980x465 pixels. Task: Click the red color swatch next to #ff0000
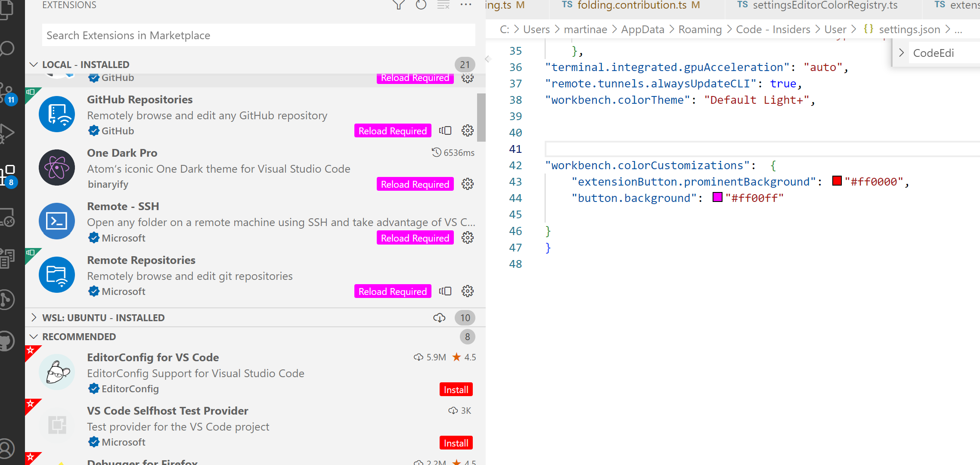tap(837, 181)
